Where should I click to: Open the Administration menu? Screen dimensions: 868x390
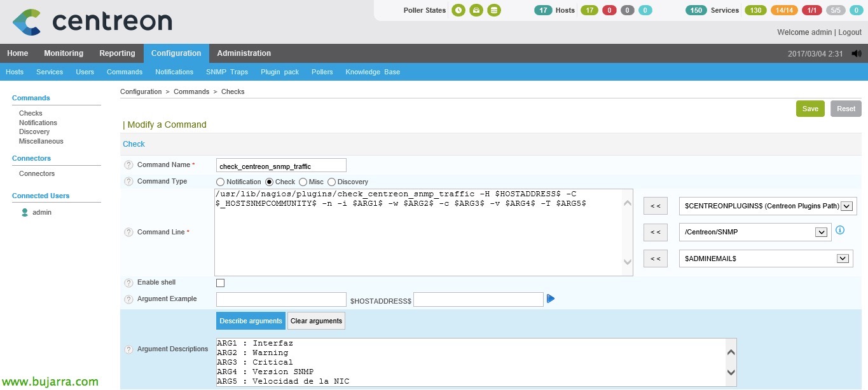[x=244, y=53]
